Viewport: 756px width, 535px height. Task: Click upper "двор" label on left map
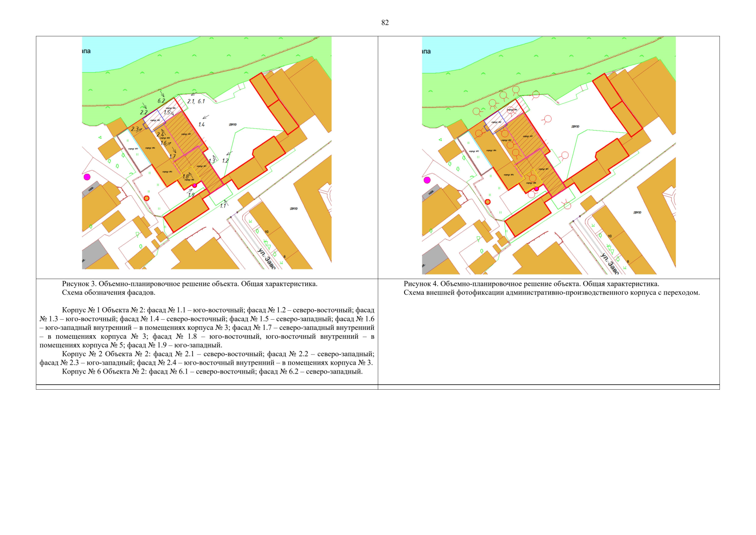(233, 124)
